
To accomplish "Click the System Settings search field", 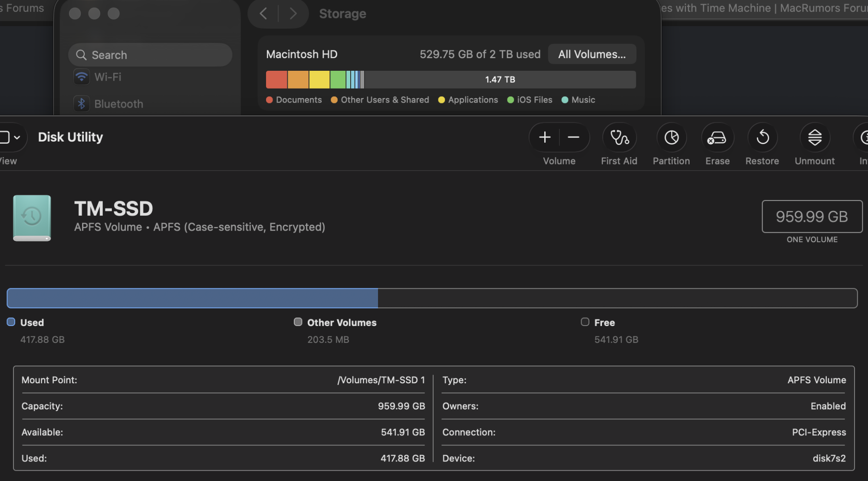I will click(x=150, y=55).
